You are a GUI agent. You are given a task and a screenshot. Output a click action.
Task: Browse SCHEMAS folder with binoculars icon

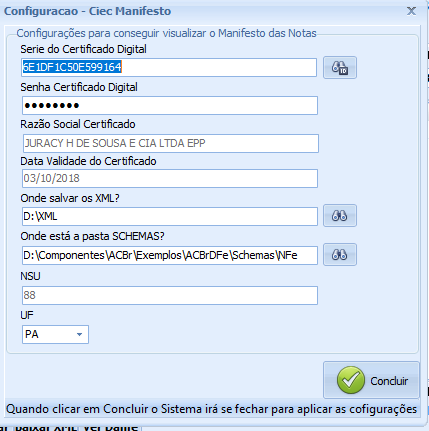pos(340,255)
